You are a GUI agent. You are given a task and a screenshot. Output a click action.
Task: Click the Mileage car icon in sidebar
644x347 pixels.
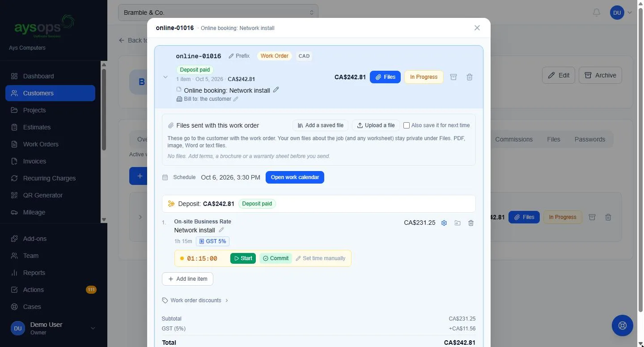pos(14,212)
